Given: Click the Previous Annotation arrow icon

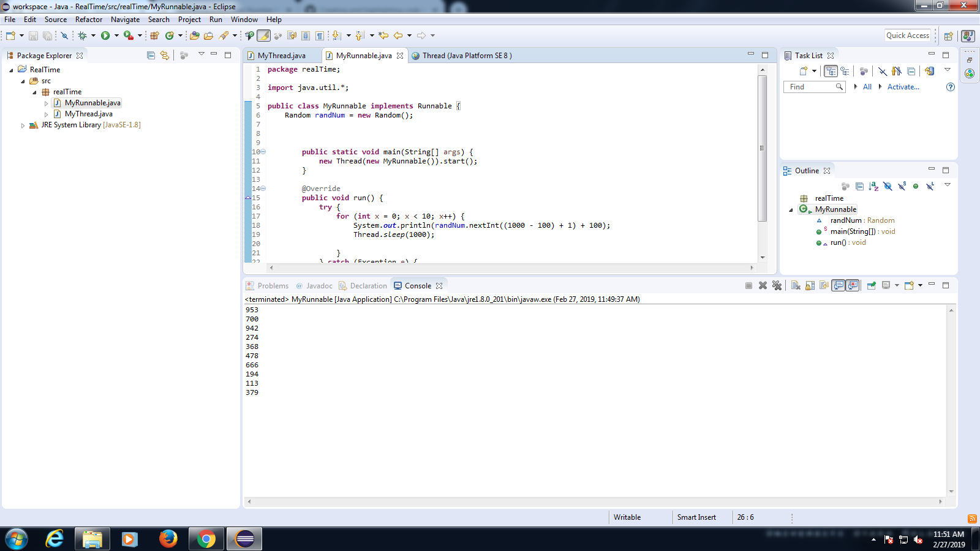Looking at the screenshot, I should (360, 36).
